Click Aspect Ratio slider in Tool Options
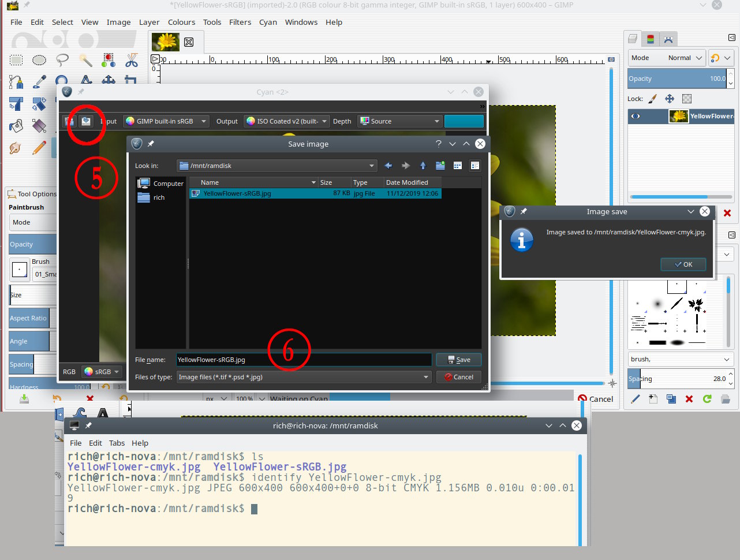740x560 pixels. tap(33, 318)
